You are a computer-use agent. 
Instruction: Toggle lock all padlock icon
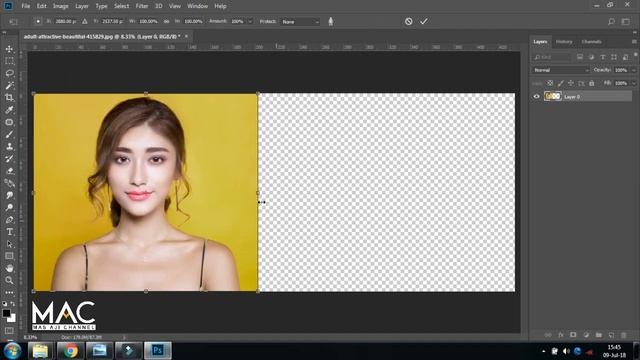[591, 83]
